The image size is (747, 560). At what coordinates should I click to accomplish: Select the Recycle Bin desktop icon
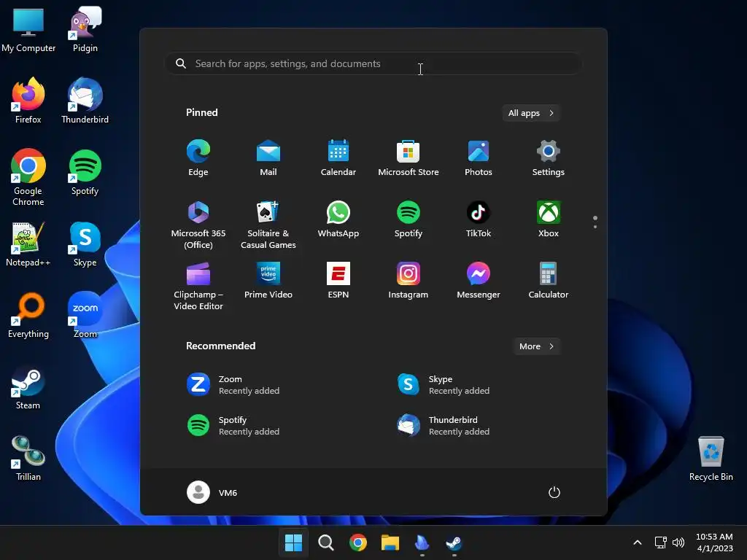point(711,459)
